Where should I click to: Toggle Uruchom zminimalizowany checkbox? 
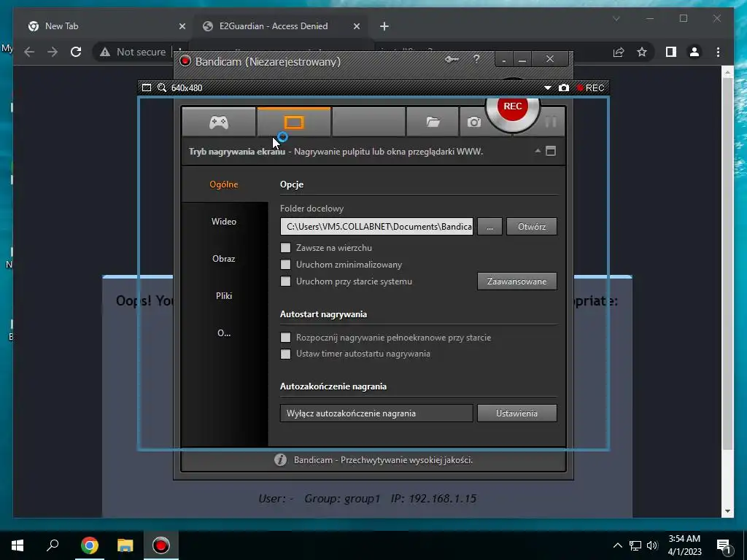[285, 264]
